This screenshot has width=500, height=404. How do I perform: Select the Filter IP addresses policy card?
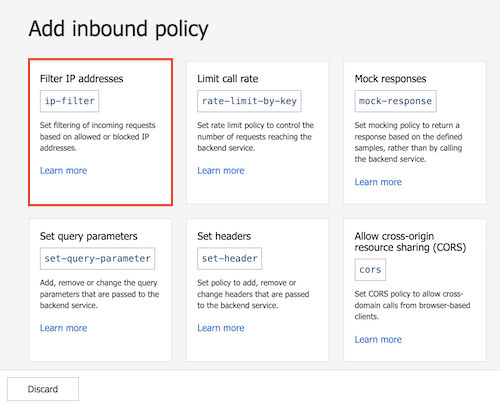(100, 132)
